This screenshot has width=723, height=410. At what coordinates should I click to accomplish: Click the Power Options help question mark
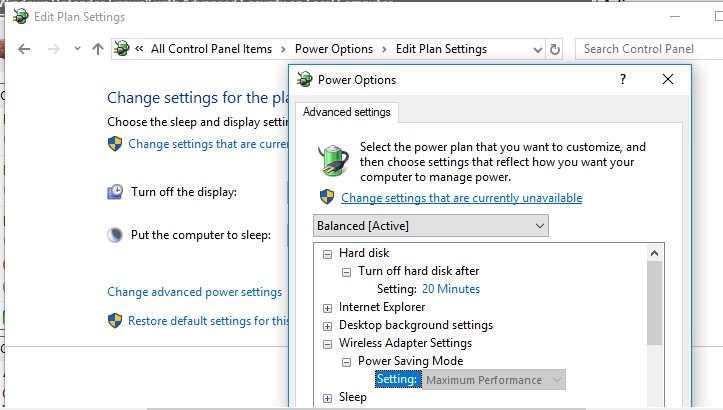coord(622,80)
